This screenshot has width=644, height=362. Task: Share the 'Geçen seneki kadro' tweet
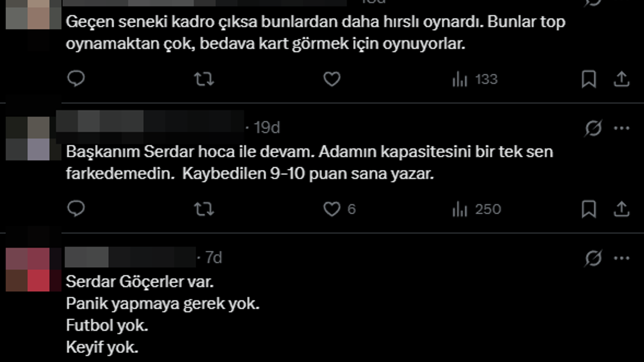click(621, 79)
